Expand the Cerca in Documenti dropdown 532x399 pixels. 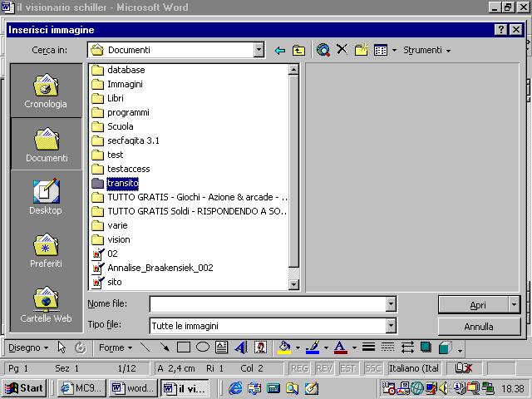tap(259, 50)
